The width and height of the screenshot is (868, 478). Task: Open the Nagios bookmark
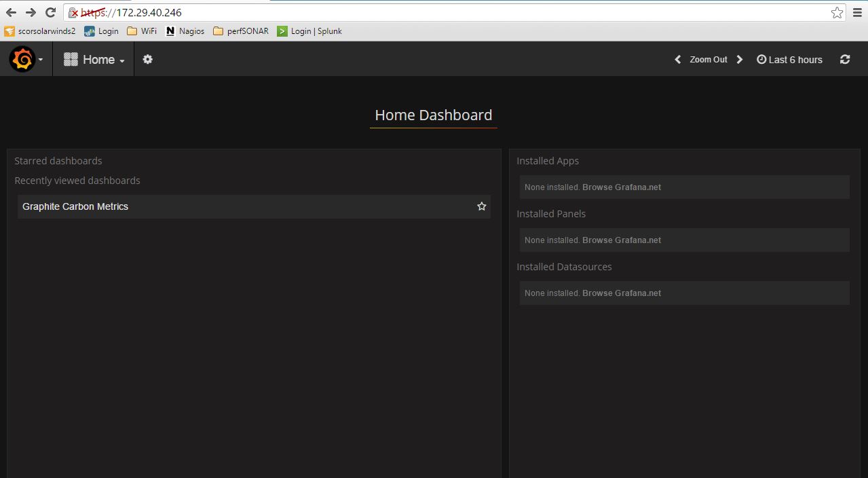tap(185, 31)
